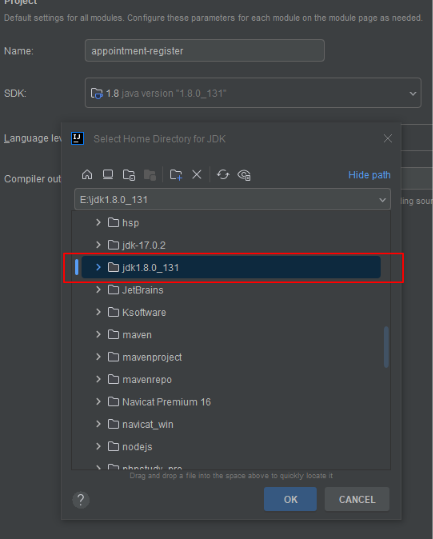Go to Home directory icon
The width and height of the screenshot is (433, 539).
pos(87,175)
